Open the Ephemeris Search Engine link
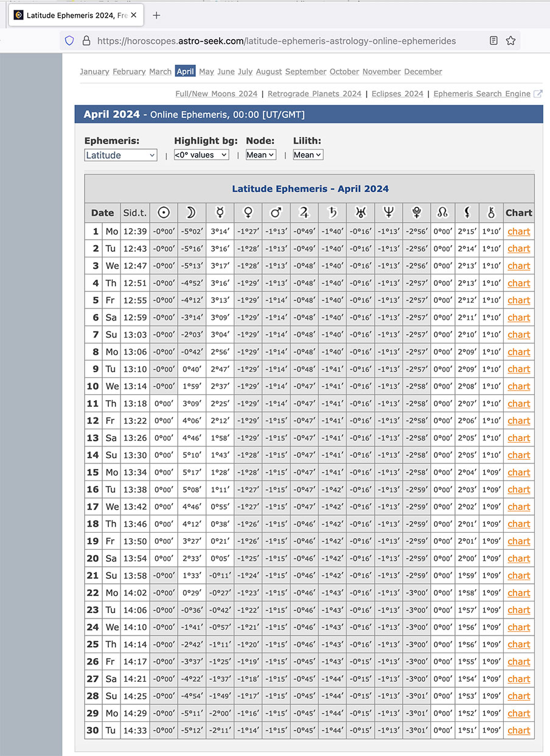Screen dimensions: 550x756 482,94
